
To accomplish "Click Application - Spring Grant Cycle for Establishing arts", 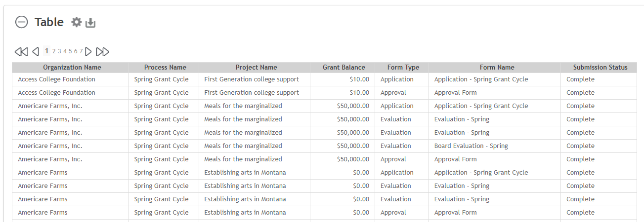I will [x=481, y=173].
